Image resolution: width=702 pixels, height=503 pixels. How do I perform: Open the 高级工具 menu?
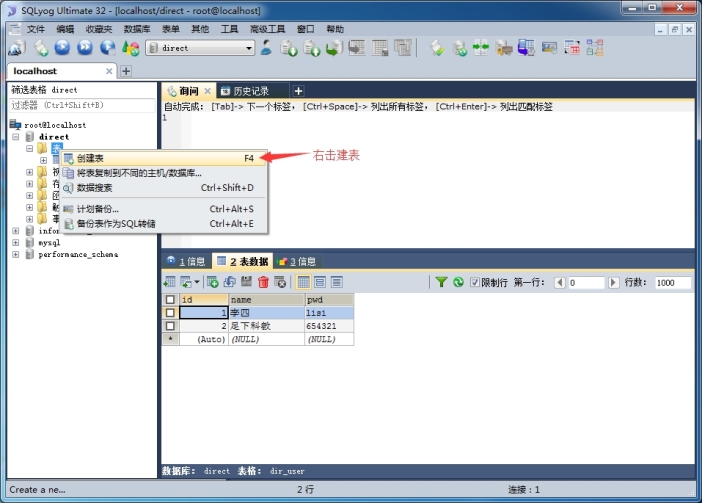[x=267, y=29]
